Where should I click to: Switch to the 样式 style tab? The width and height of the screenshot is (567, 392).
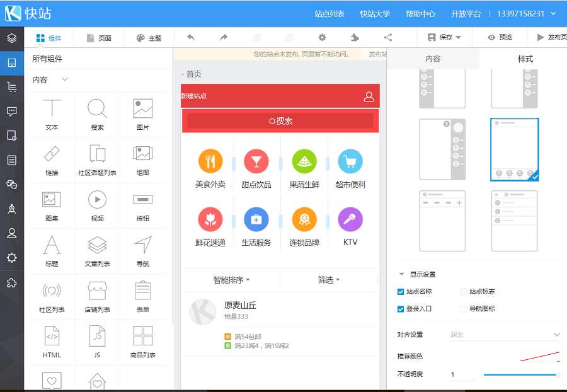525,59
